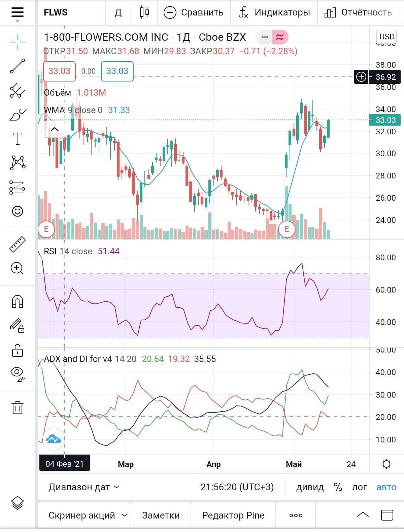The height and width of the screenshot is (532, 404).
Task: Expand the Диапазон дат date range menu
Action: click(84, 487)
